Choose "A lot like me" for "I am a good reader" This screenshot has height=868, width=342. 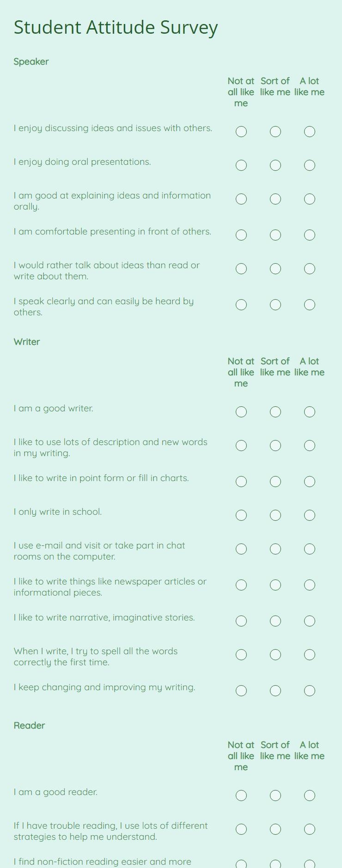(x=309, y=795)
